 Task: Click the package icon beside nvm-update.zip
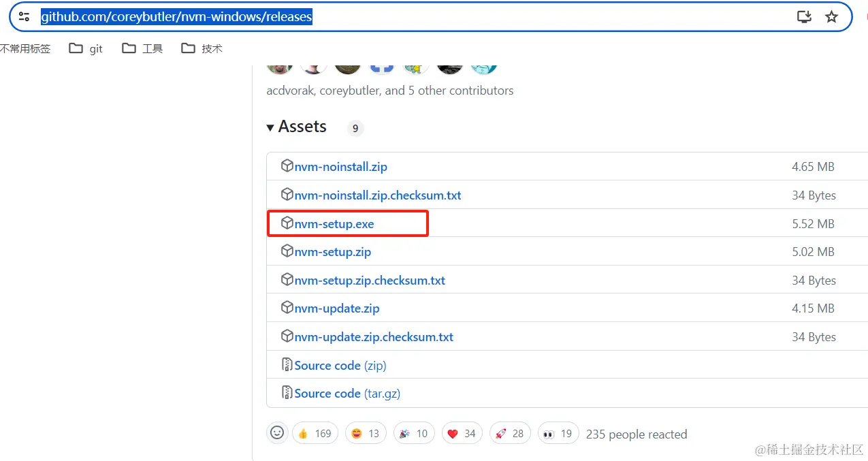[287, 308]
